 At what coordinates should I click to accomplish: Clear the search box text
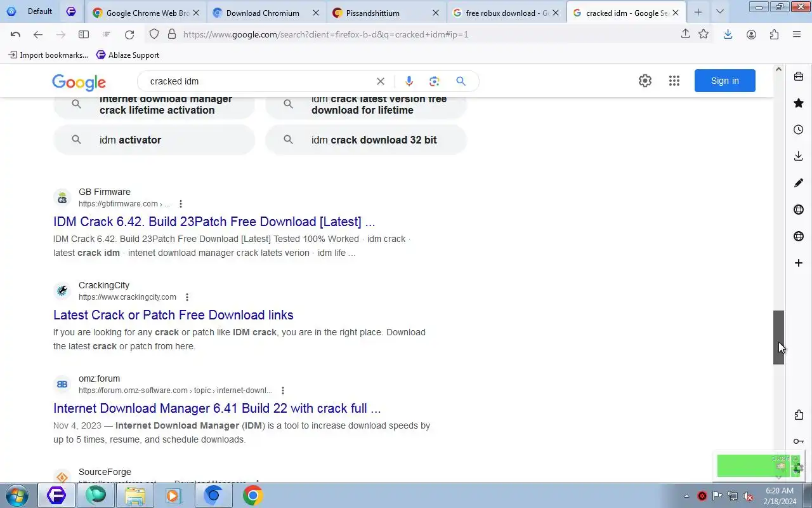click(x=381, y=81)
